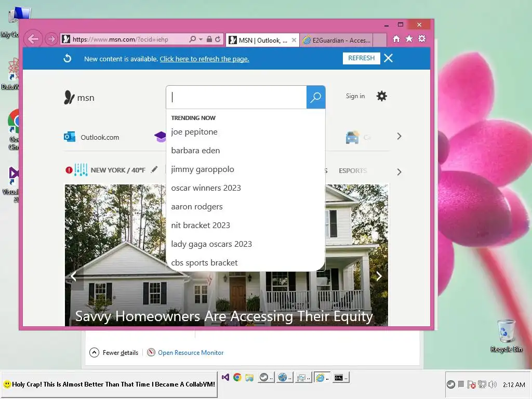Open a new blank tab
This screenshot has height=399, width=532.
click(x=380, y=40)
